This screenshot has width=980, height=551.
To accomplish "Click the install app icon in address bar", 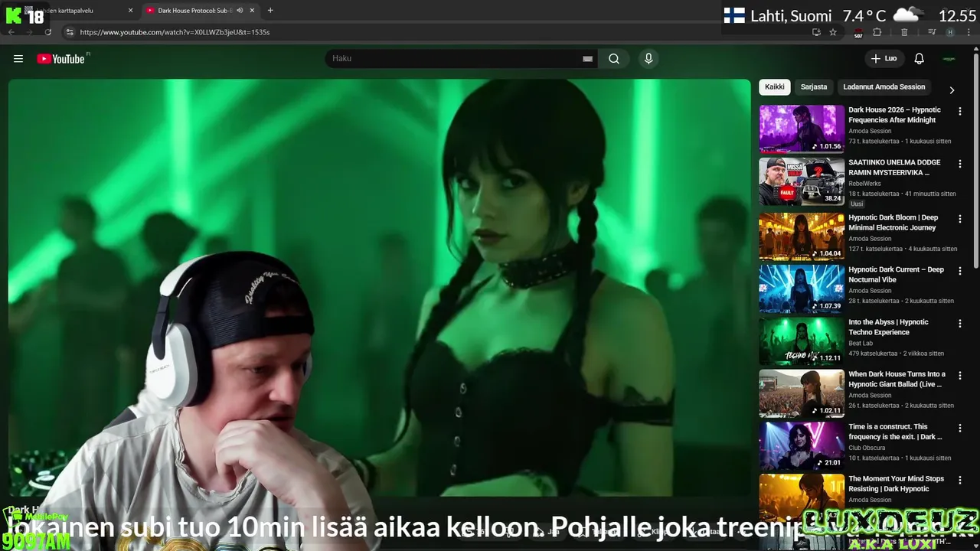I will [816, 32].
